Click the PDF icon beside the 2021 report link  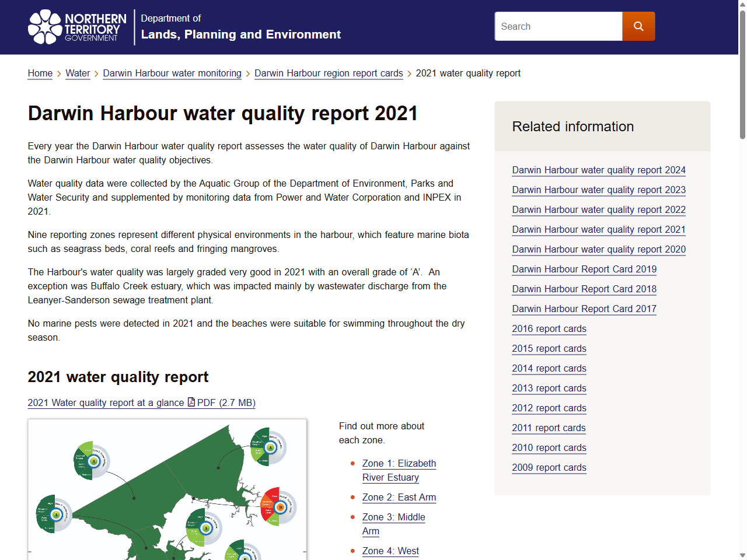191,402
